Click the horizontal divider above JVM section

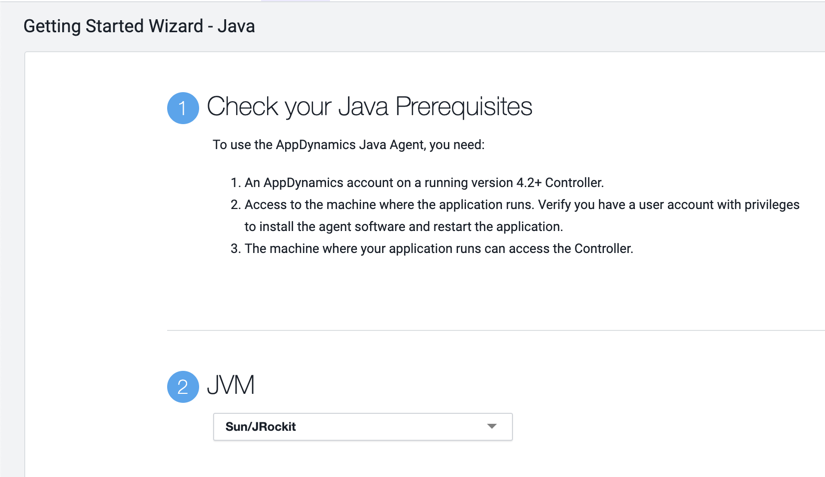click(495, 330)
